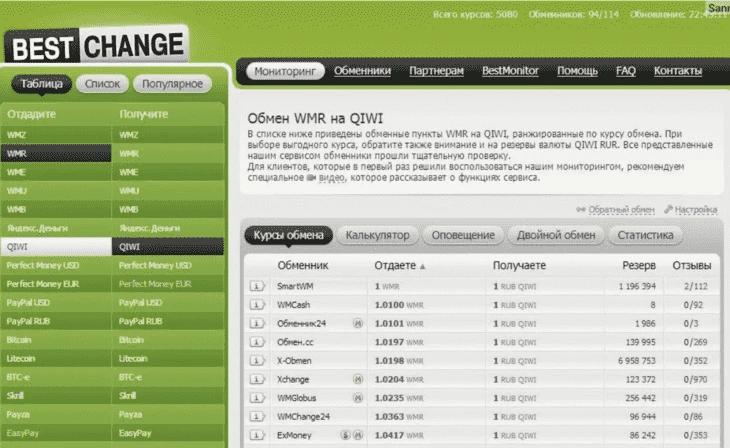Click the Настройка link
This screenshot has height=448, width=730.
click(x=696, y=210)
